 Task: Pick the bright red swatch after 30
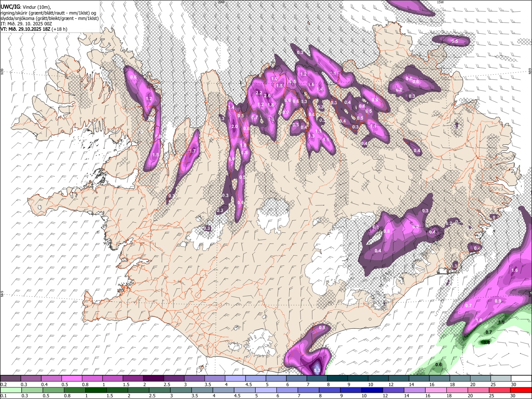coord(520,390)
